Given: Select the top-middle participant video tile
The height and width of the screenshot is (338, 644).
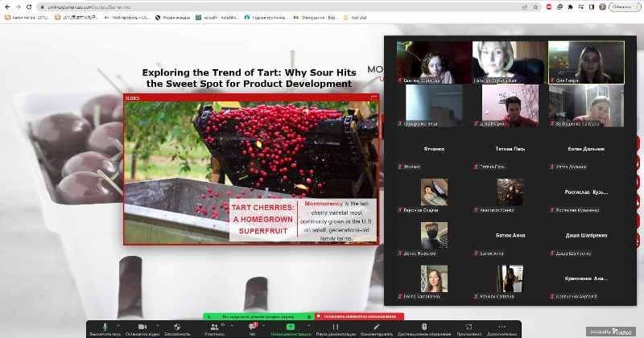Looking at the screenshot, I should (x=510, y=63).
